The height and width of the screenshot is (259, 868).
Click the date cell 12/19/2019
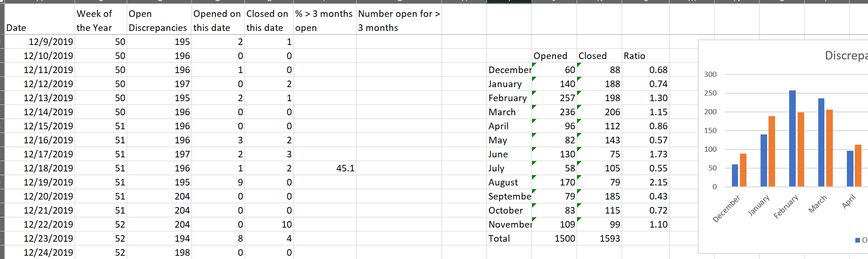point(39,182)
